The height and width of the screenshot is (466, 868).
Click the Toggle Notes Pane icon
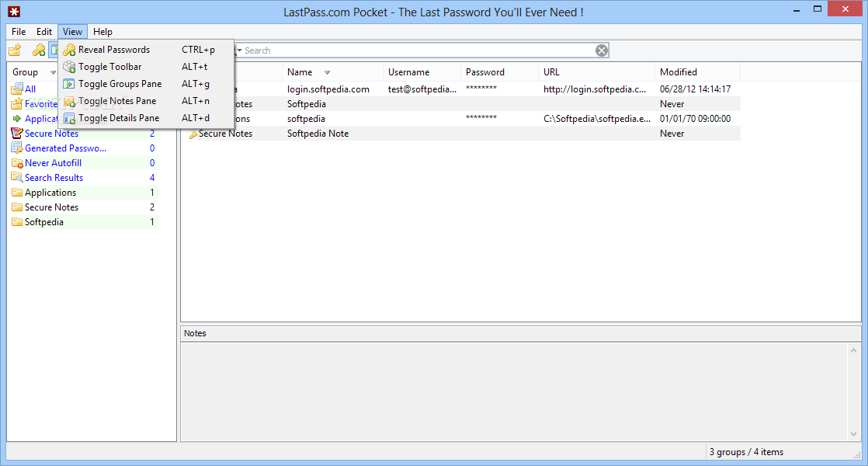pyautogui.click(x=69, y=101)
